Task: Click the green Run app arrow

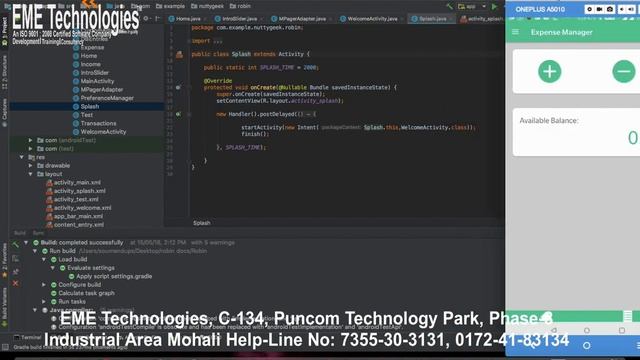Action: coord(494,7)
